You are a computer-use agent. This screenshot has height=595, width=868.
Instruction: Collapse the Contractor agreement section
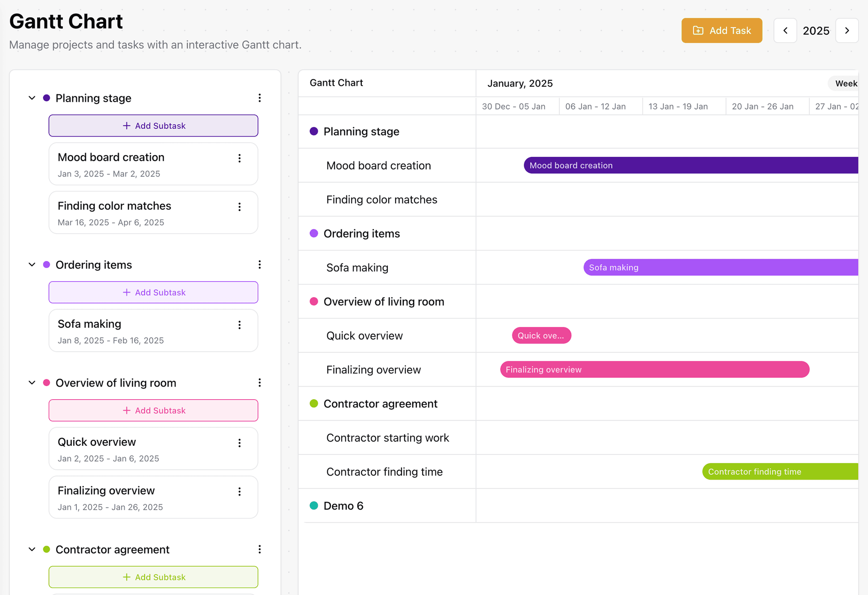point(32,549)
